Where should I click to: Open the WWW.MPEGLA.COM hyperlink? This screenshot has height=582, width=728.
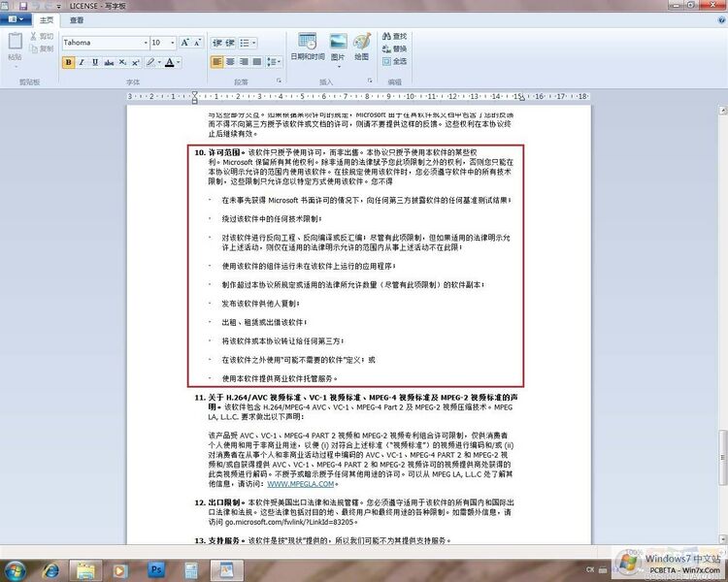coord(300,484)
